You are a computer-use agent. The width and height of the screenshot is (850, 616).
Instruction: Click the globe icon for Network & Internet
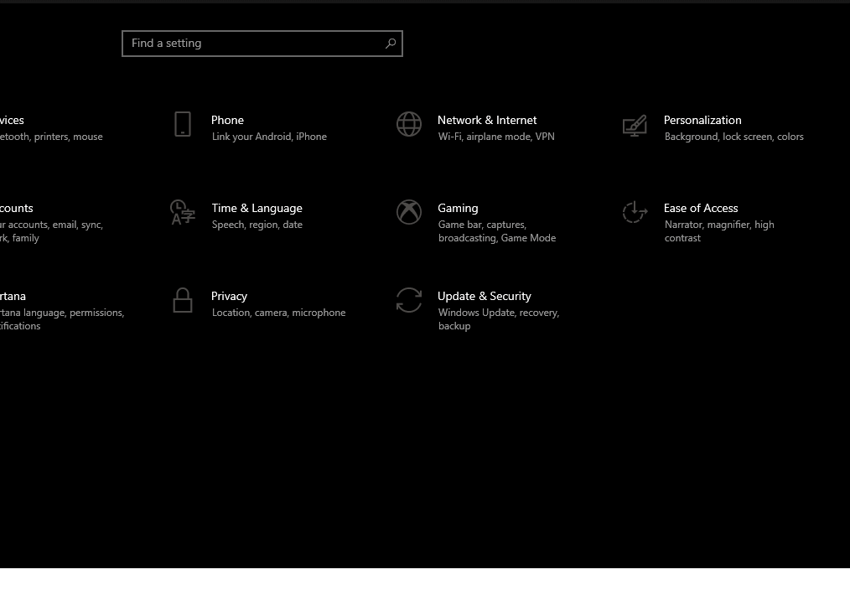[409, 124]
